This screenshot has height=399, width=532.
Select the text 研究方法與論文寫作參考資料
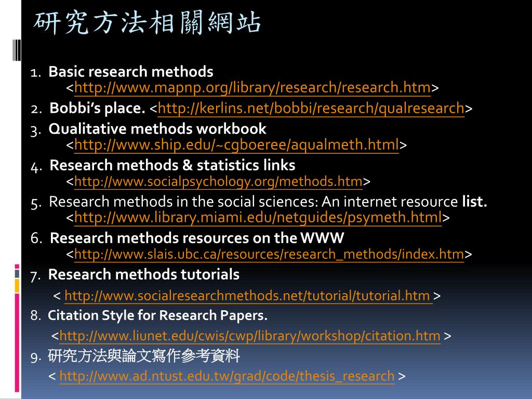[144, 356]
